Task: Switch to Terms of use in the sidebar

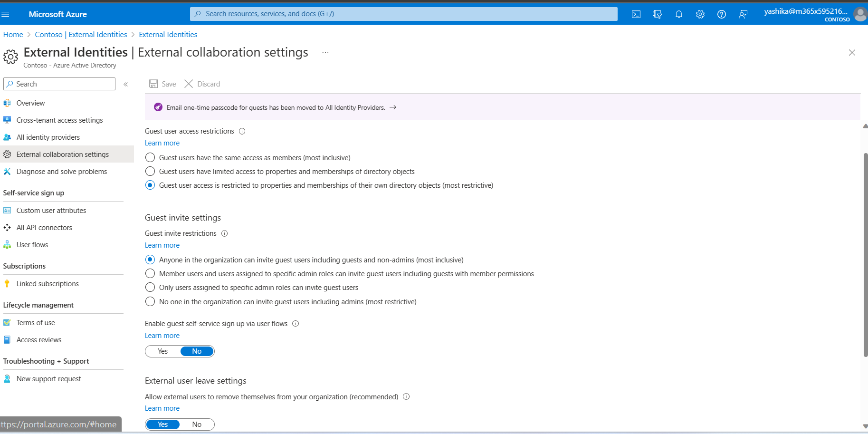Action: click(36, 322)
